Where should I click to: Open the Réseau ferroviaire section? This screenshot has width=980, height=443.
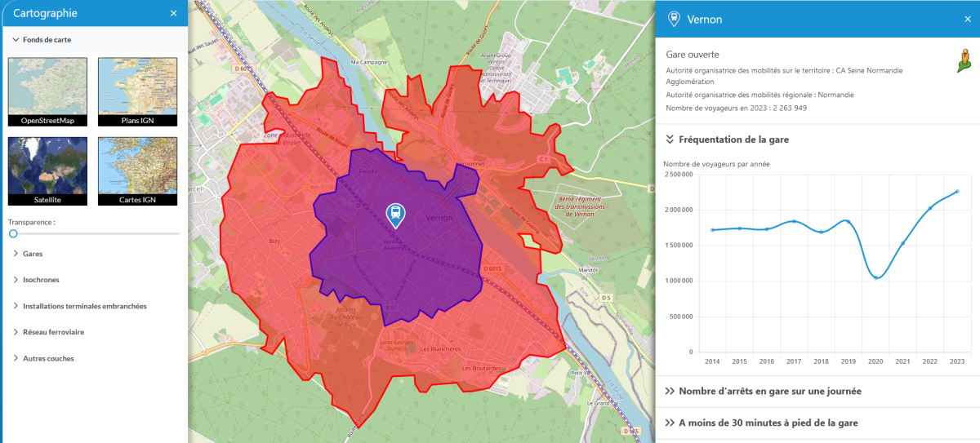(x=53, y=332)
